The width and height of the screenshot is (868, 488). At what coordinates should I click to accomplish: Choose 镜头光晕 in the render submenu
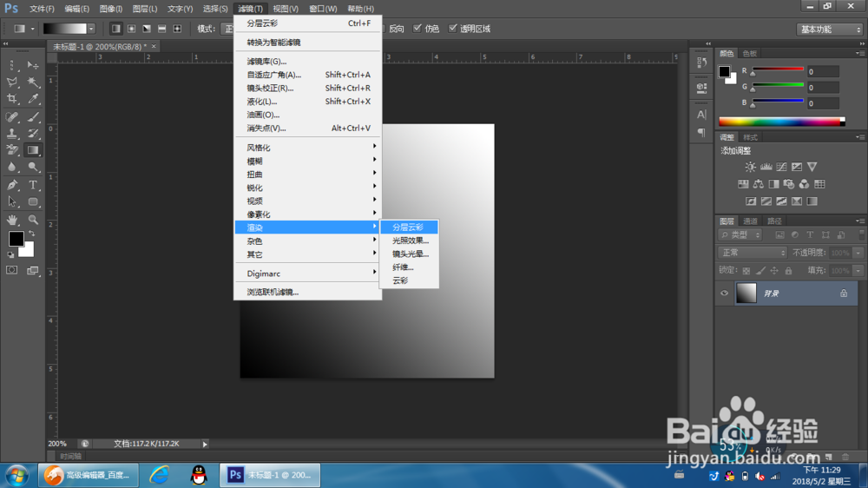[x=409, y=254]
